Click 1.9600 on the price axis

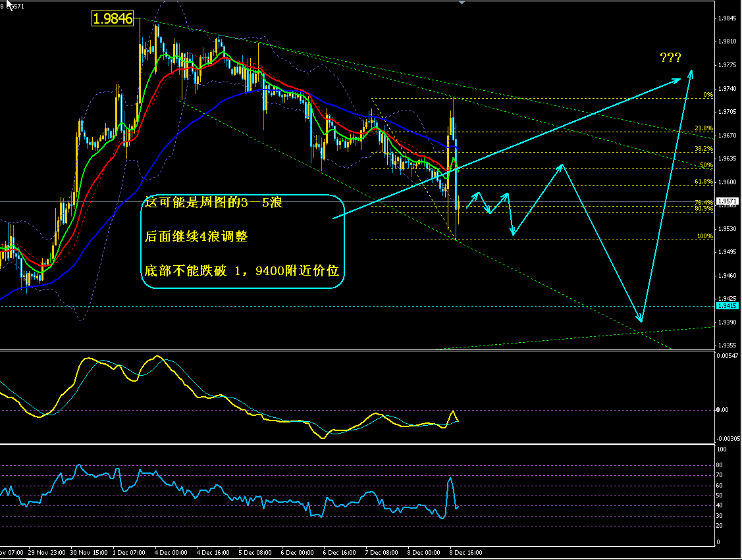728,182
